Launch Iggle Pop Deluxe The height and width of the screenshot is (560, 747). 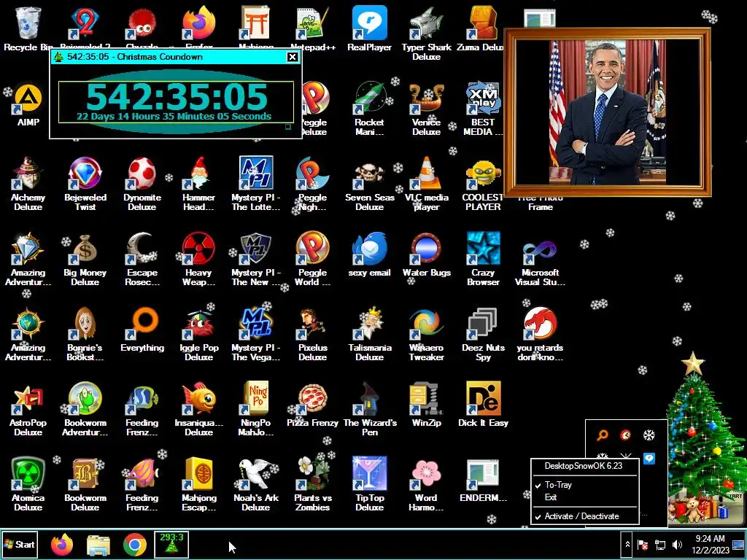pyautogui.click(x=198, y=334)
